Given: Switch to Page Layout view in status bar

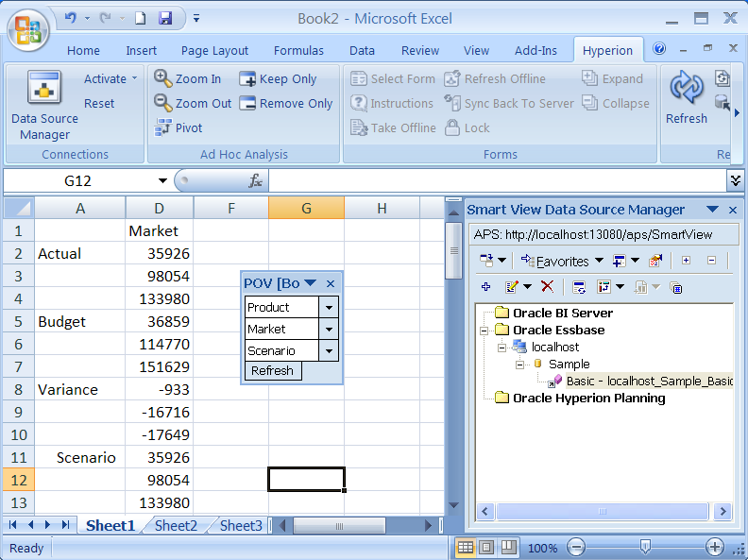Looking at the screenshot, I should [486, 547].
